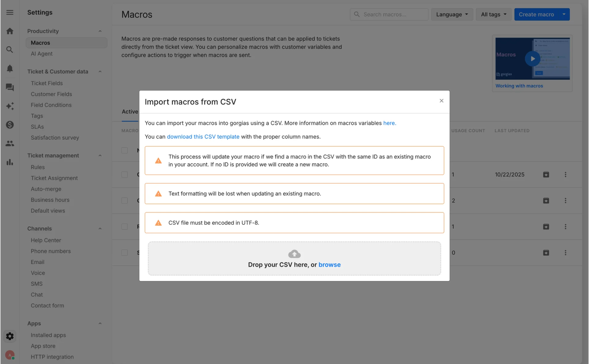
Task: Open the search icon in the sidebar
Action: pos(10,50)
